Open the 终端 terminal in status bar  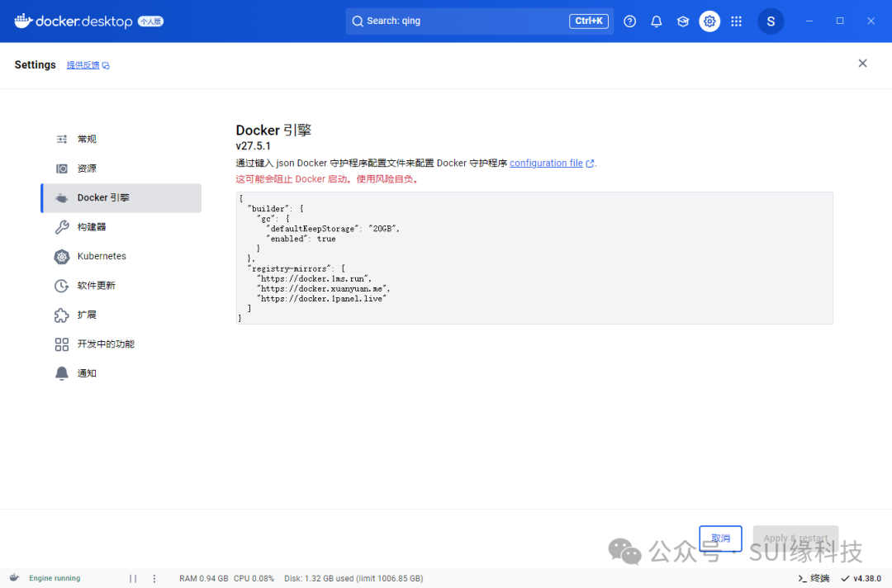tap(814, 578)
